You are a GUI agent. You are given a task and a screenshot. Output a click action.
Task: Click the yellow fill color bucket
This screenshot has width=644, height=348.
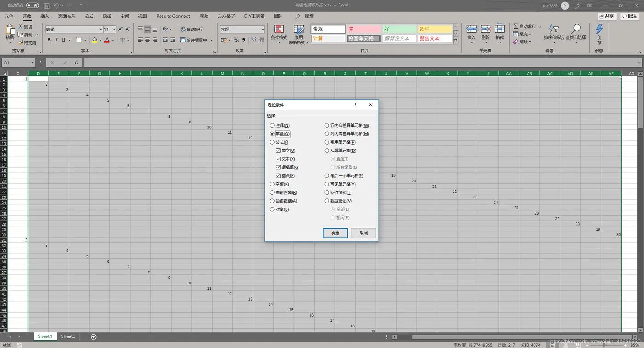94,40
